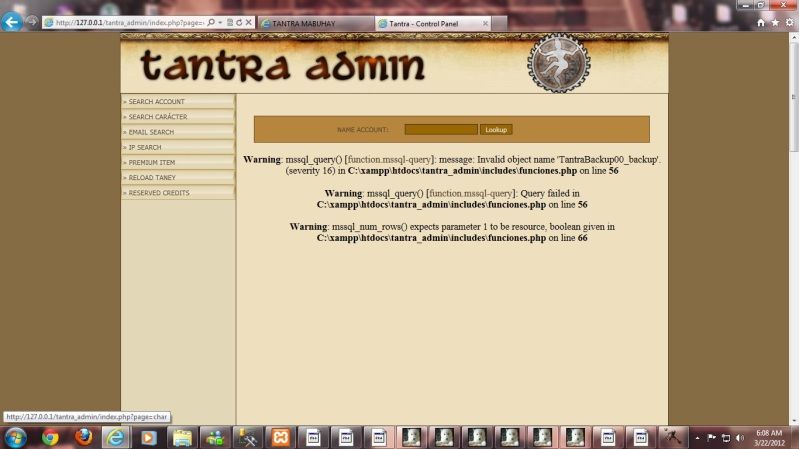Open the Messenger people icon on taskbar
The image size is (799, 449).
coord(215,437)
